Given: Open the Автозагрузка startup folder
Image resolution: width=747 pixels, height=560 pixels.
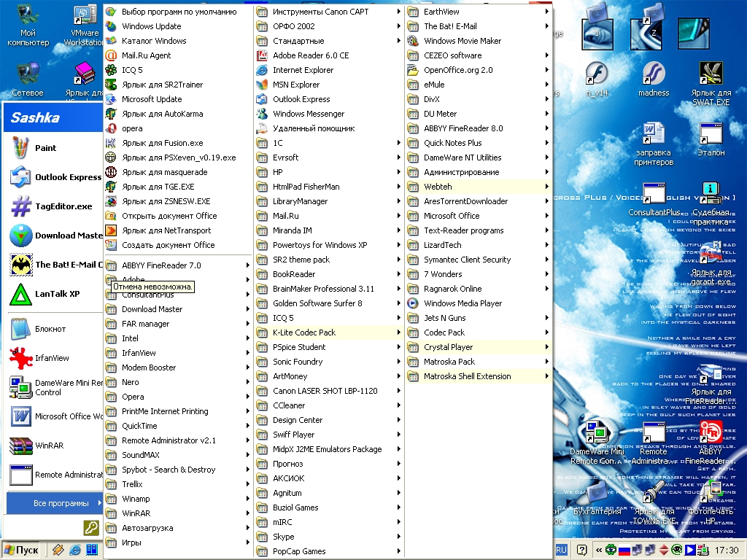Looking at the screenshot, I should point(177,528).
